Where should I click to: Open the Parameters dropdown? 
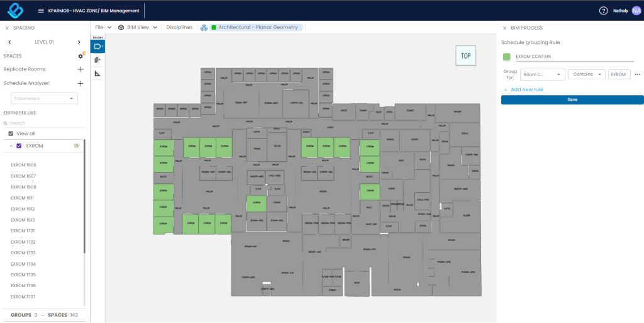click(44, 98)
